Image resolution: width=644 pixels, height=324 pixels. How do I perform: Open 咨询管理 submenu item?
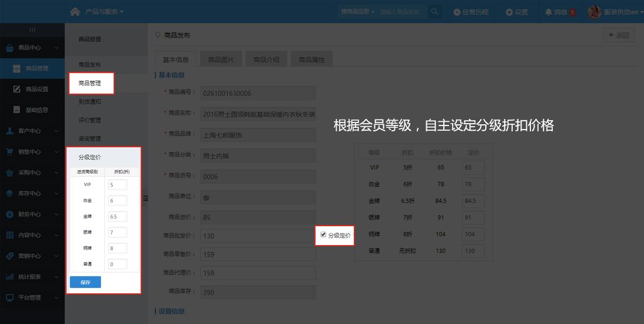tap(89, 138)
